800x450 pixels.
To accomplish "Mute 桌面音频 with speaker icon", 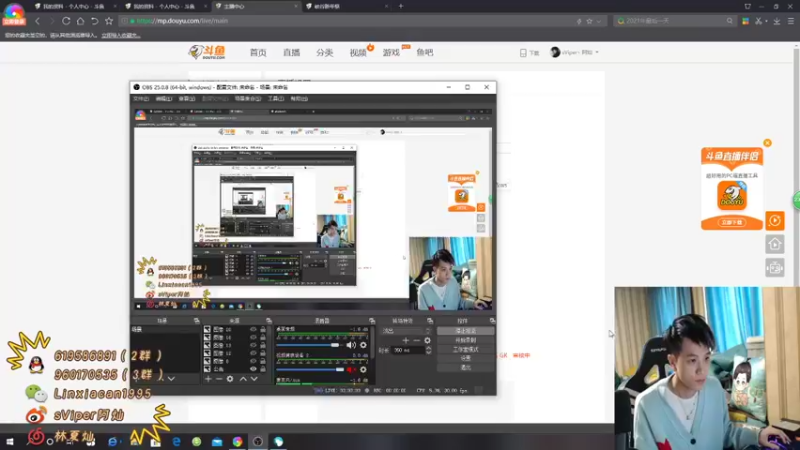I will pyautogui.click(x=351, y=345).
